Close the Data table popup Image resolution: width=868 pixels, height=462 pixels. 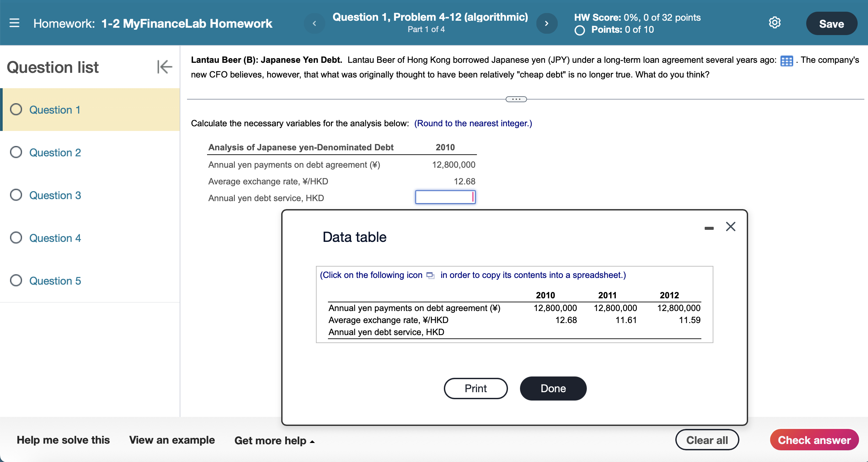click(x=730, y=226)
